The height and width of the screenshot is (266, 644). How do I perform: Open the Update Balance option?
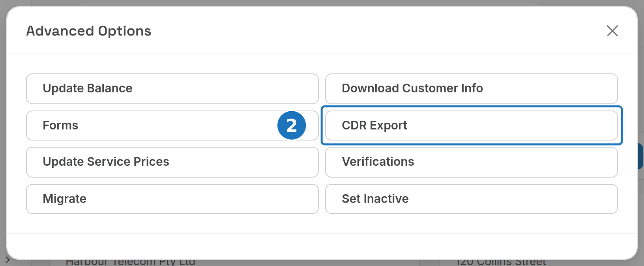pyautogui.click(x=172, y=89)
